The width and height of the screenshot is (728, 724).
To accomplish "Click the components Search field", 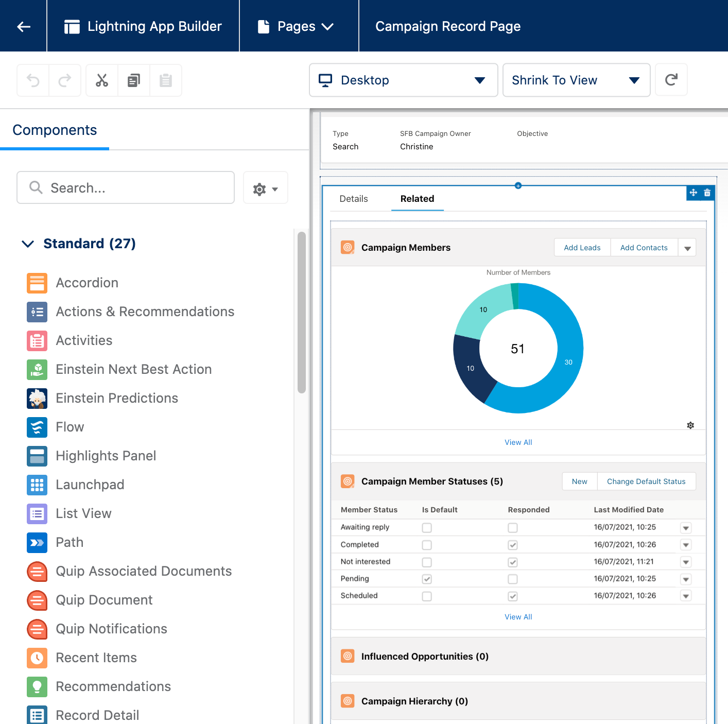I will pos(126,187).
